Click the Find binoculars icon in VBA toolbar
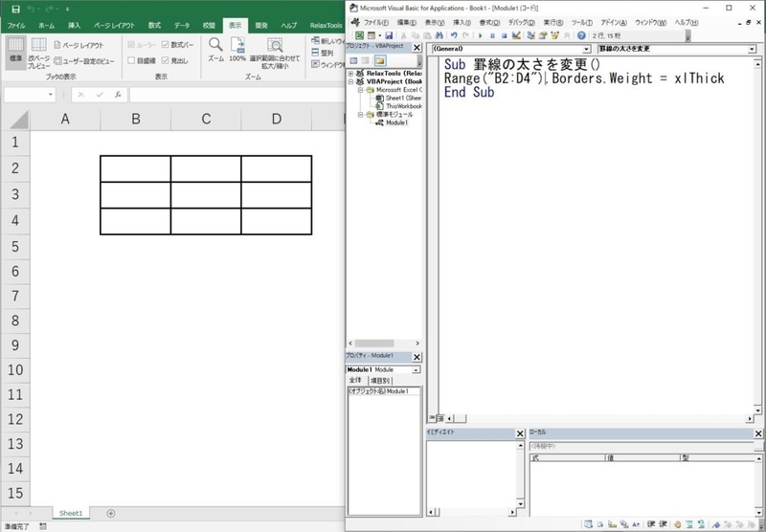Screen dimensions: 766x532 pos(439,35)
